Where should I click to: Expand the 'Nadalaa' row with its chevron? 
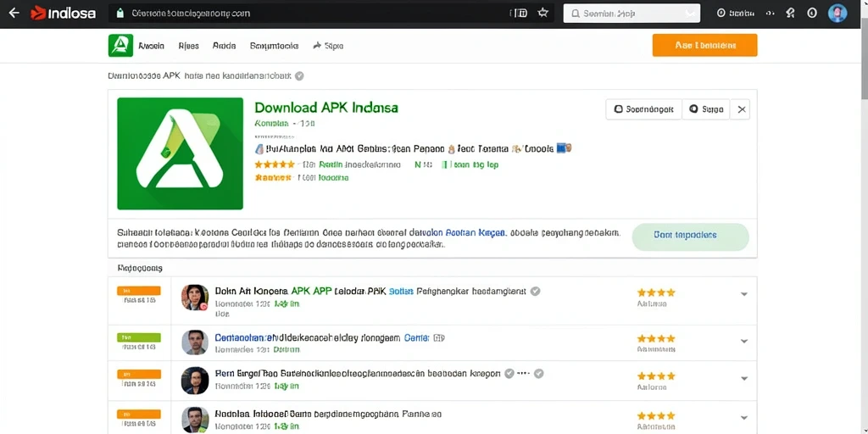744,418
